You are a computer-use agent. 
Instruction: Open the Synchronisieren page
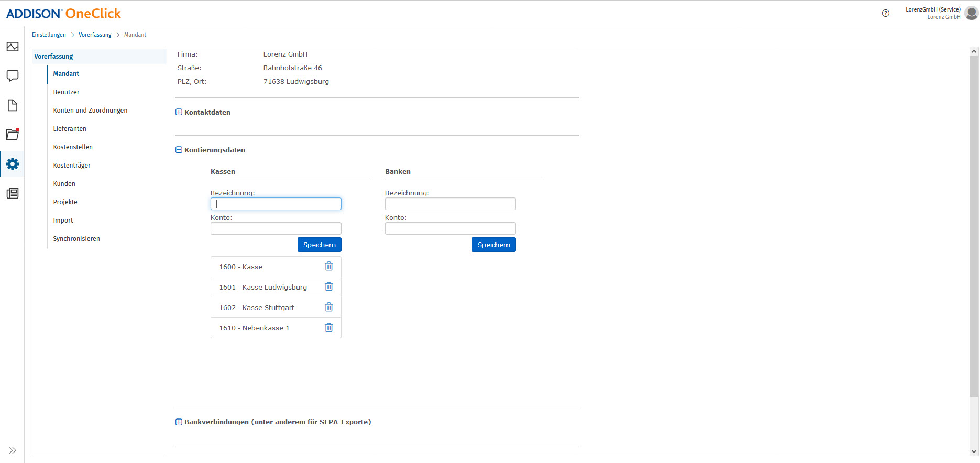click(x=76, y=239)
